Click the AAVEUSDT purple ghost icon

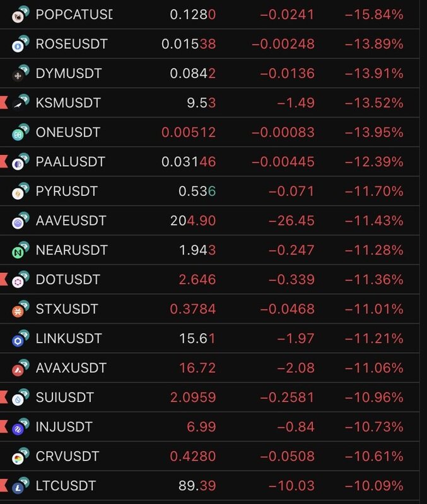pyautogui.click(x=19, y=222)
